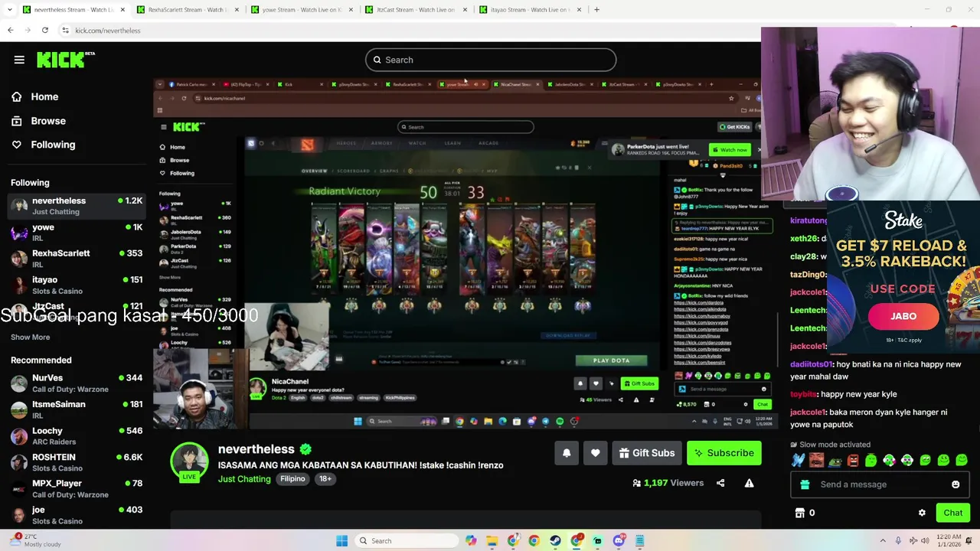Click the Kick search field

click(490, 60)
